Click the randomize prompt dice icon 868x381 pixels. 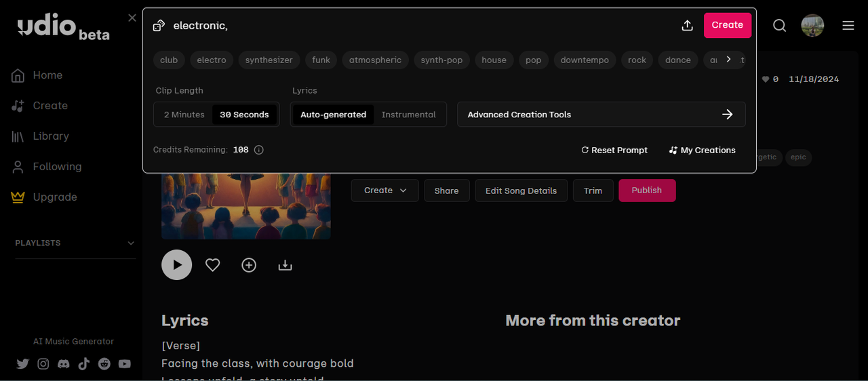pyautogui.click(x=159, y=26)
